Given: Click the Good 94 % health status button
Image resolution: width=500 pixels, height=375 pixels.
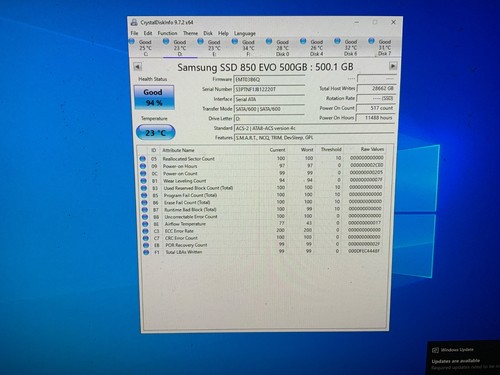Looking at the screenshot, I should (154, 97).
